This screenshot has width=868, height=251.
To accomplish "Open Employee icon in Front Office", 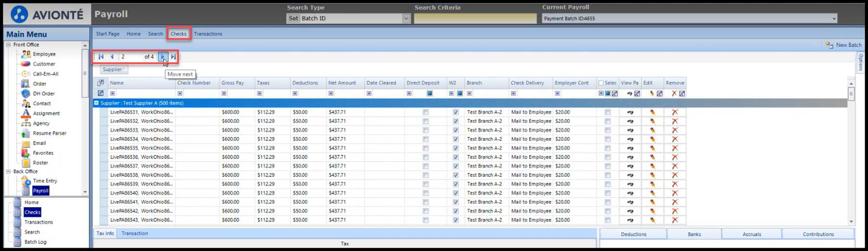I will (x=26, y=54).
